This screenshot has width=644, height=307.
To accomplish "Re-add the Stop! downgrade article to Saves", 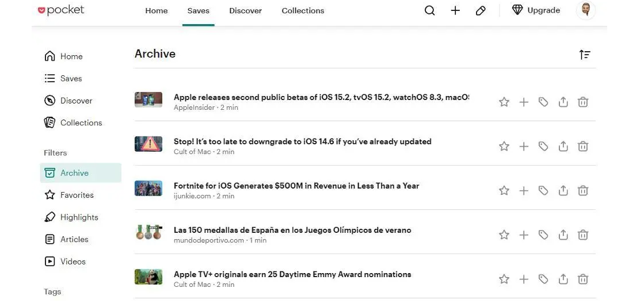I will pos(524,146).
